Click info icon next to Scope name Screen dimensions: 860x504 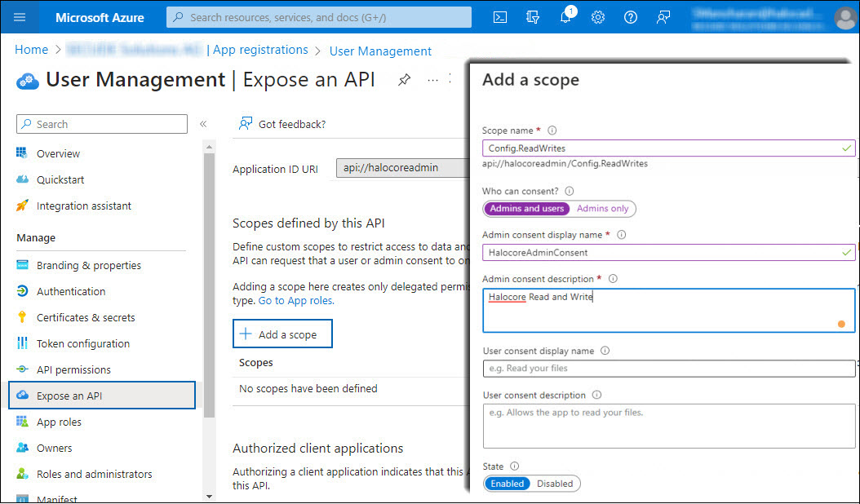[552, 130]
